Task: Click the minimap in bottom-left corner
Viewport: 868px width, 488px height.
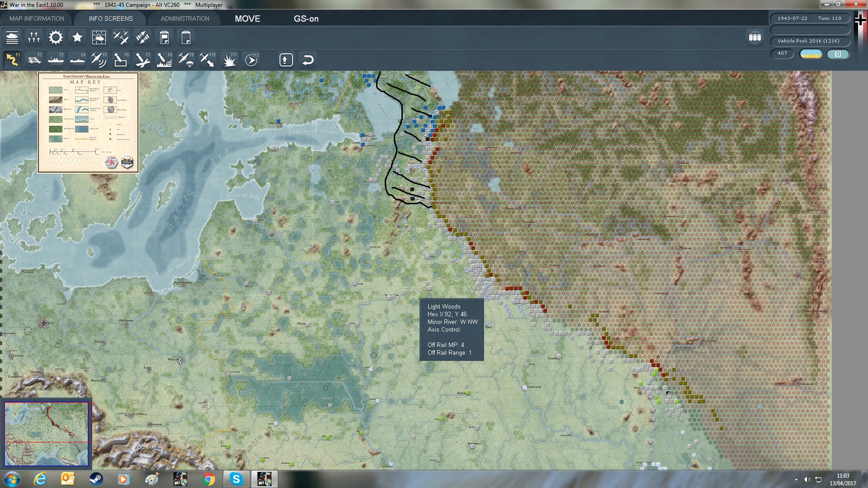Action: pyautogui.click(x=46, y=433)
